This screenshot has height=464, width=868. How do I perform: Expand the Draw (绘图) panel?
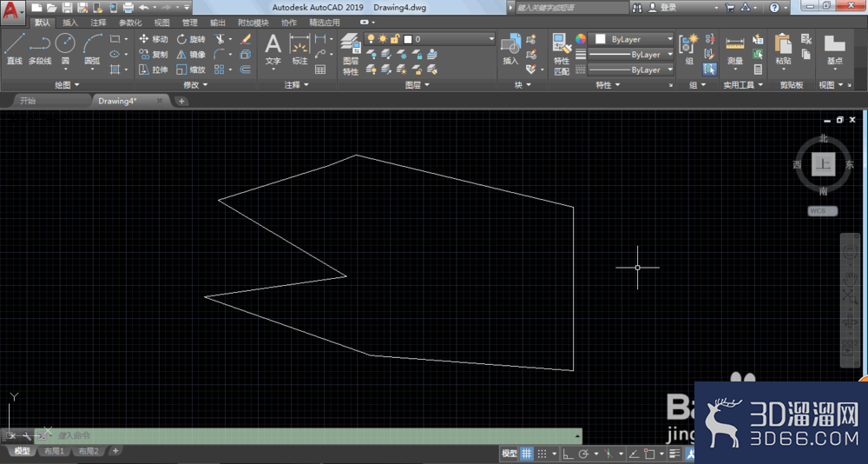[67, 85]
